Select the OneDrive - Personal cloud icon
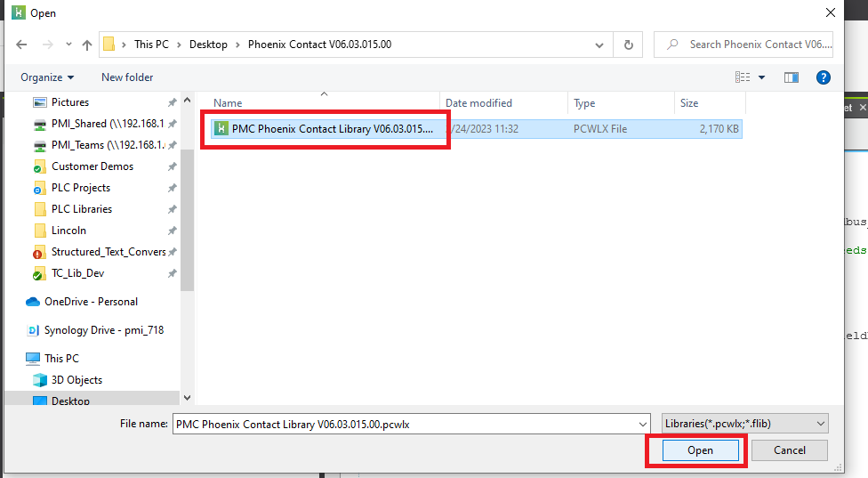868x478 pixels. pos(33,302)
